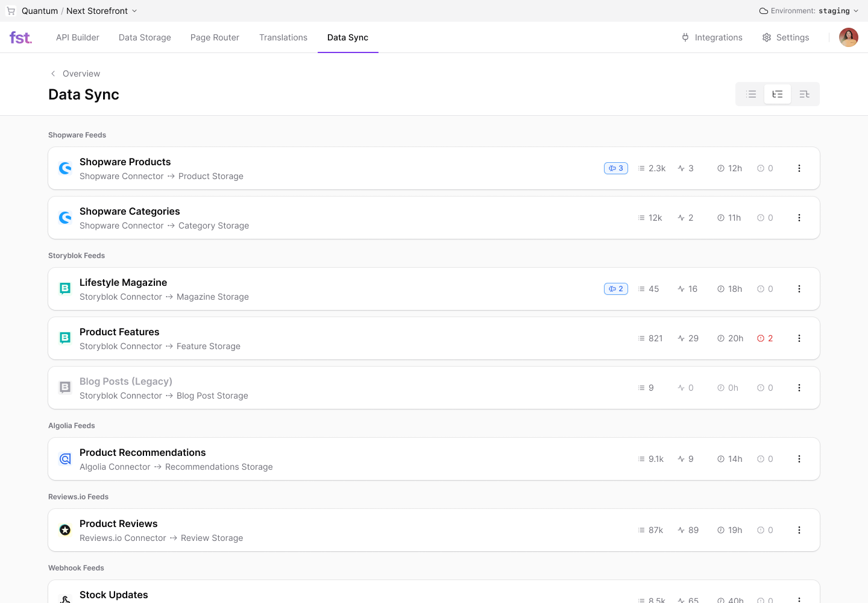The width and height of the screenshot is (868, 603).
Task: Open the Product Features feed
Action: point(434,338)
